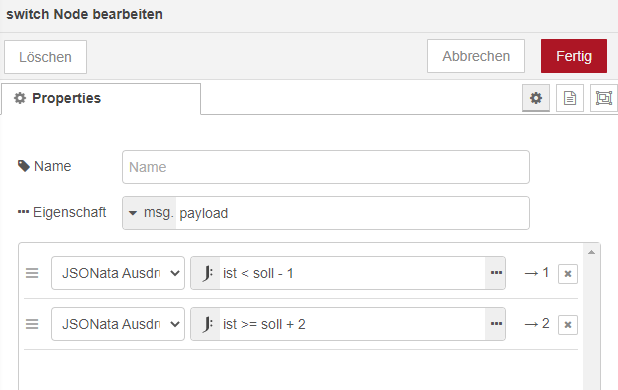Expand expression editor for first rule
This screenshot has height=390, width=618.
point(496,273)
